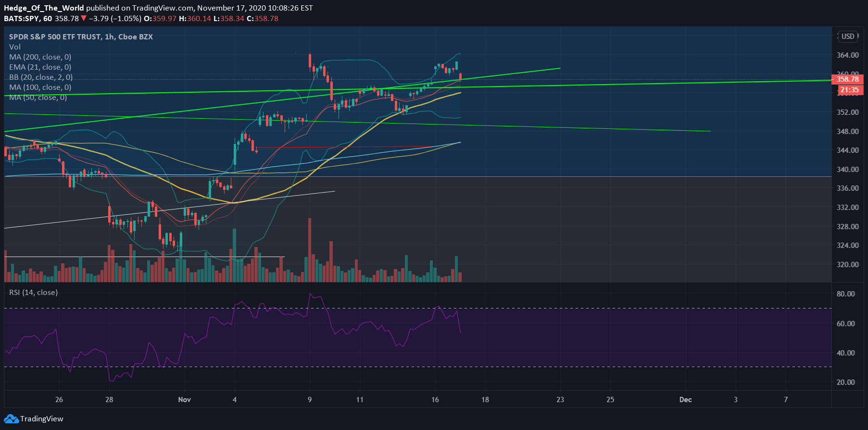Image resolution: width=868 pixels, height=430 pixels.
Task: Click the 4 date axis label
Action: coord(235,400)
